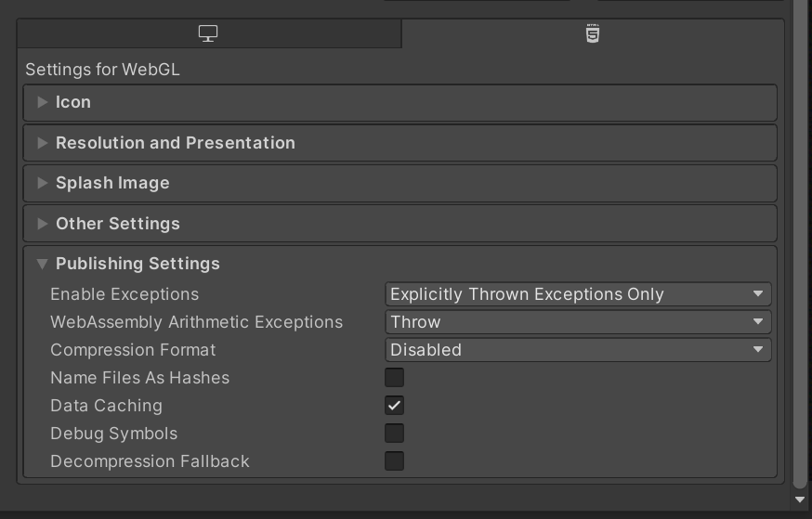This screenshot has width=812, height=519.
Task: Click the Decompression Fallback label
Action: (x=150, y=461)
